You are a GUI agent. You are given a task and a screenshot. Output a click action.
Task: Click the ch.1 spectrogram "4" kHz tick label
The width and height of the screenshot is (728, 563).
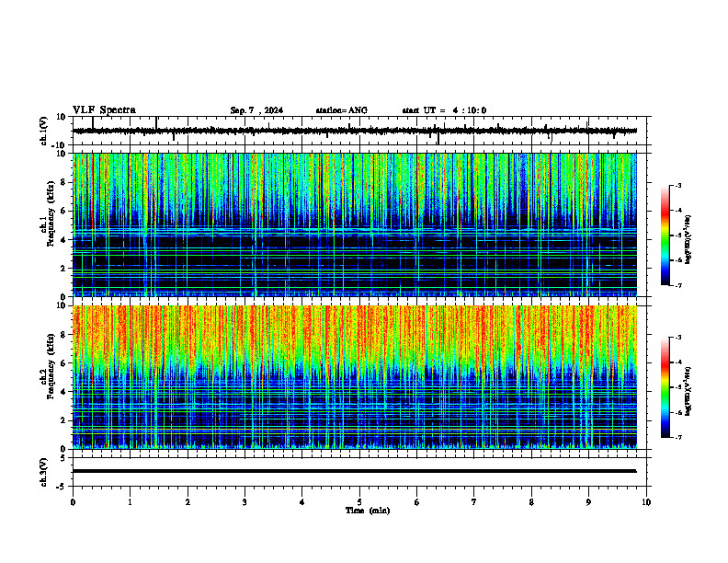63,240
